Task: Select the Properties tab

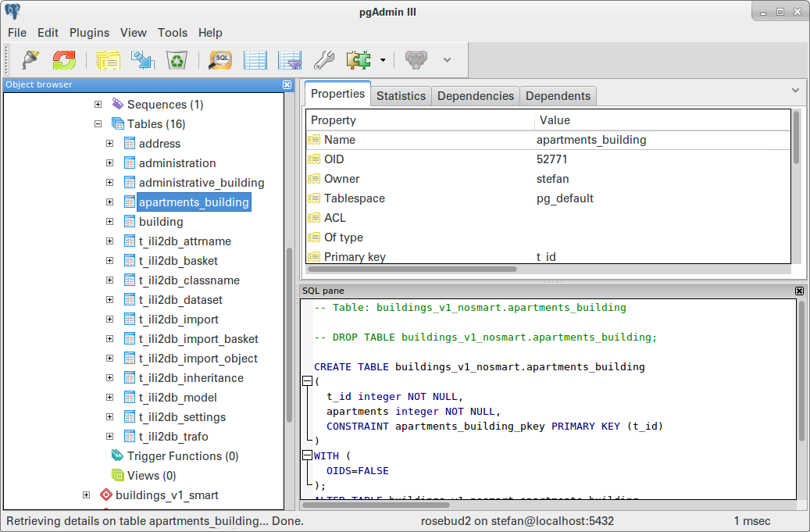Action: [337, 94]
